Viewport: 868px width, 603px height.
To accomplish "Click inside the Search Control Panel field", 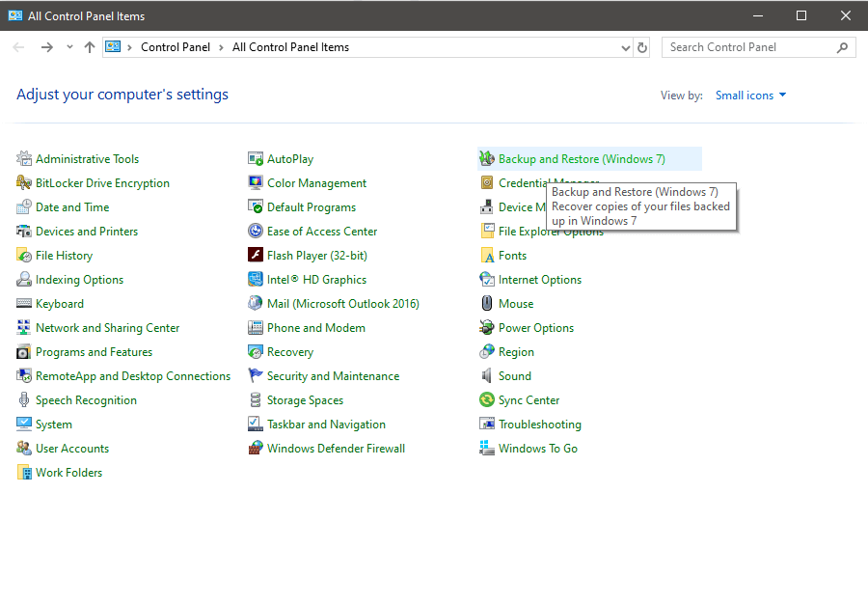I will click(x=752, y=46).
